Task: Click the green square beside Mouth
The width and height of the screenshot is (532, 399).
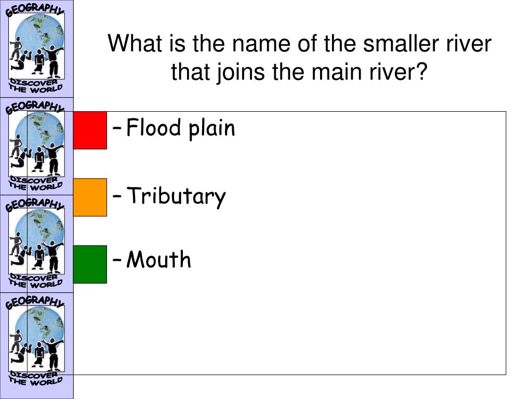Action: [x=90, y=264]
